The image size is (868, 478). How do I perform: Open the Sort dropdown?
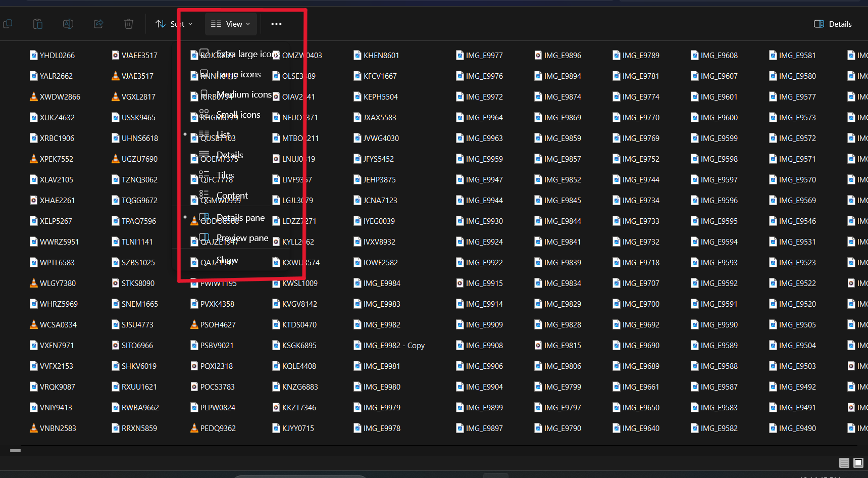point(174,24)
